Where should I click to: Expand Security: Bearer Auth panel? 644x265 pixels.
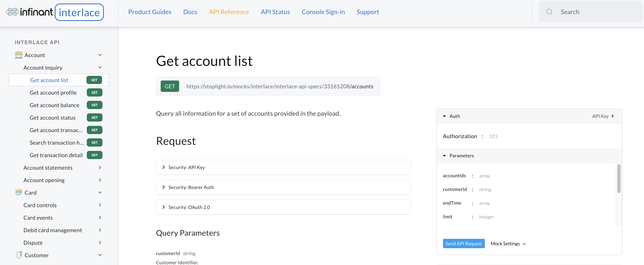pos(283,187)
